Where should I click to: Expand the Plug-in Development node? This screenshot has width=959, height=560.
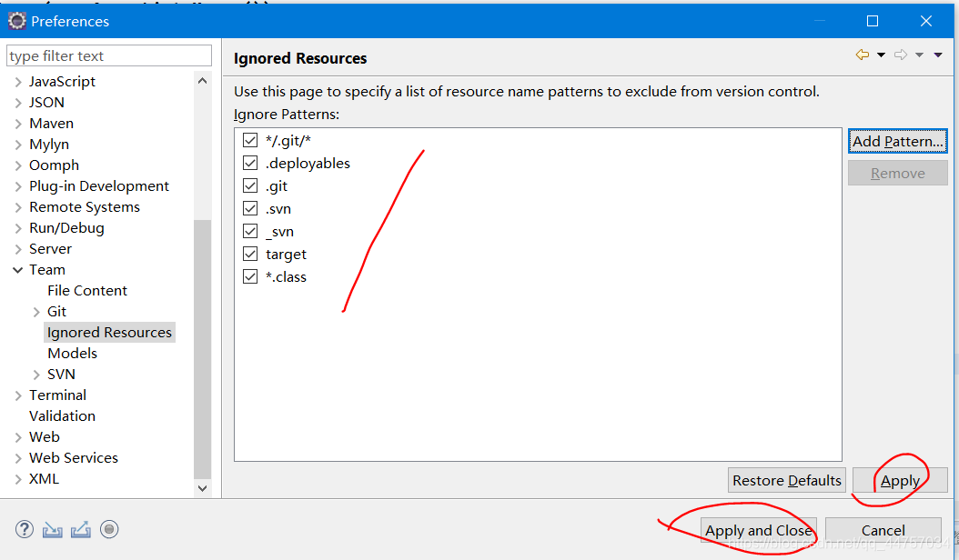17,186
